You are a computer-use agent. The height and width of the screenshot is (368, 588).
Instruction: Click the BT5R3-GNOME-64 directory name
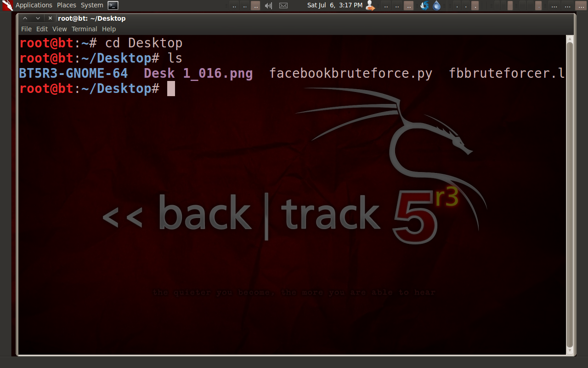coord(73,73)
